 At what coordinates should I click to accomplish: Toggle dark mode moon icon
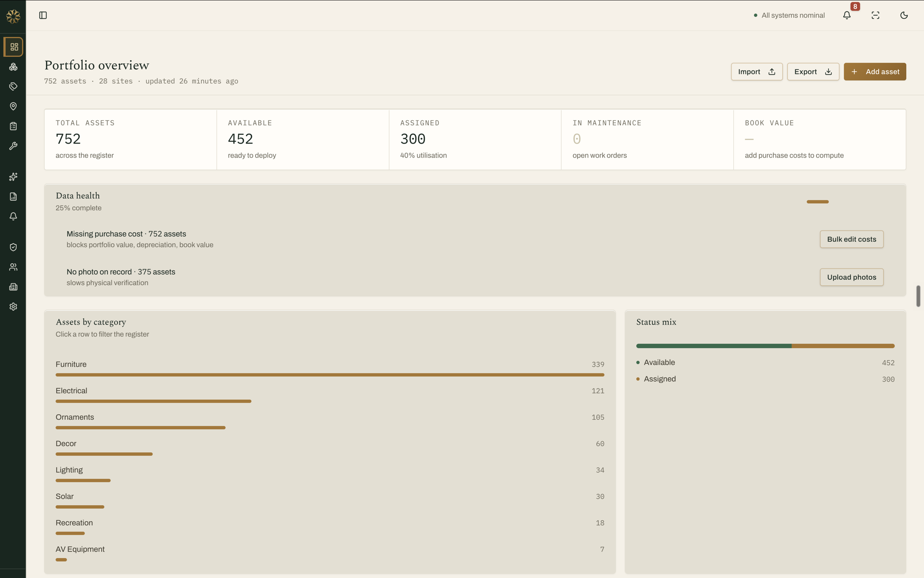coord(904,15)
